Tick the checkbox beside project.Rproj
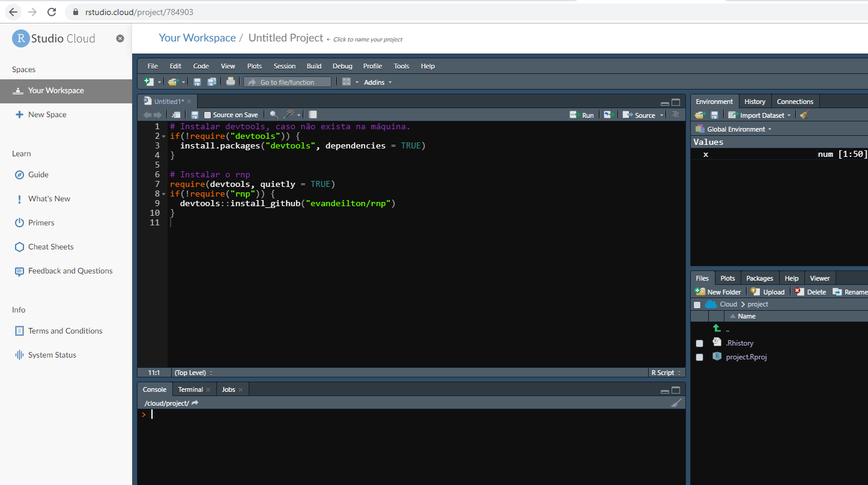 pyautogui.click(x=699, y=357)
